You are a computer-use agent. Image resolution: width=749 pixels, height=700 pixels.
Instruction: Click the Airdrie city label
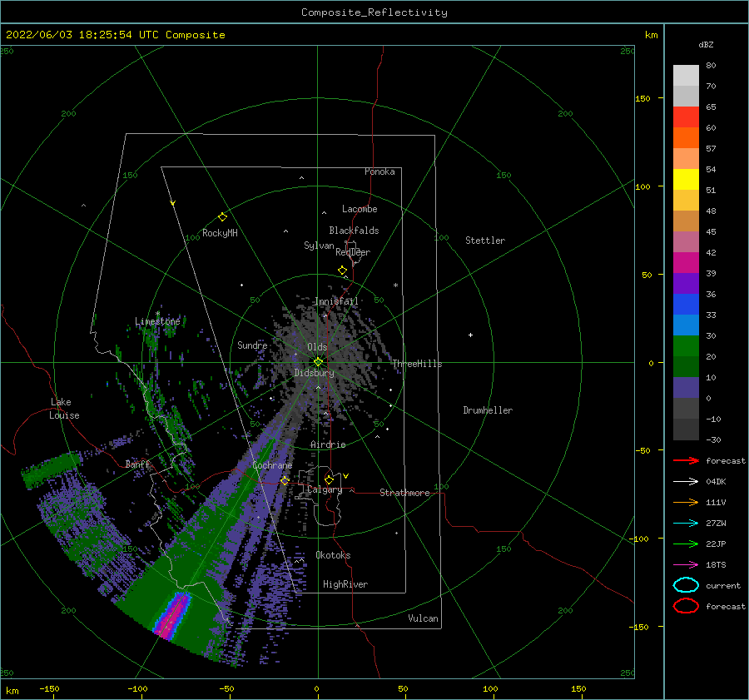tap(328, 444)
